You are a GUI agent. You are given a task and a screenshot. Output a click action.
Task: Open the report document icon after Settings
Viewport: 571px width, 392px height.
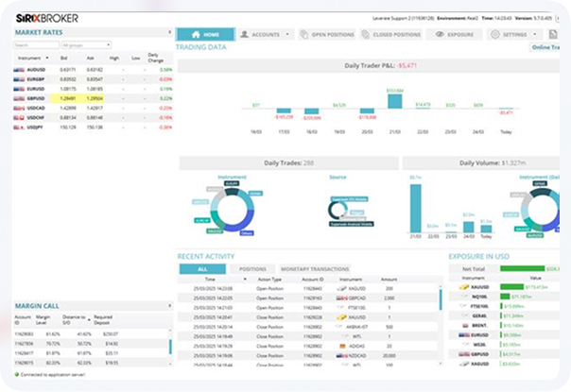pyautogui.click(x=553, y=34)
